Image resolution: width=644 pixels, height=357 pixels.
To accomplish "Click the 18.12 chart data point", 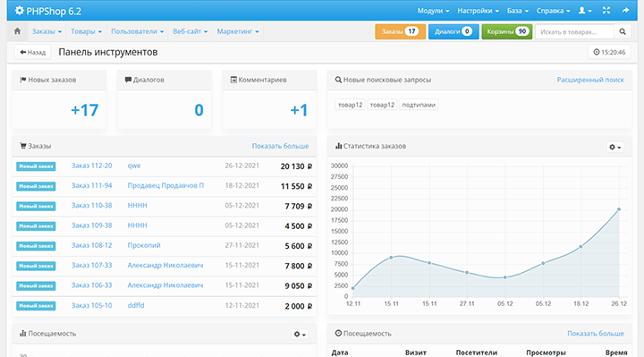I will [x=580, y=246].
